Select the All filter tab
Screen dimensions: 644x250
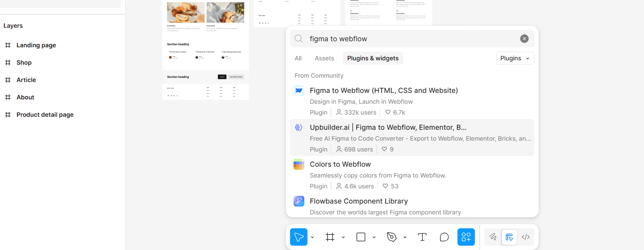click(x=298, y=58)
